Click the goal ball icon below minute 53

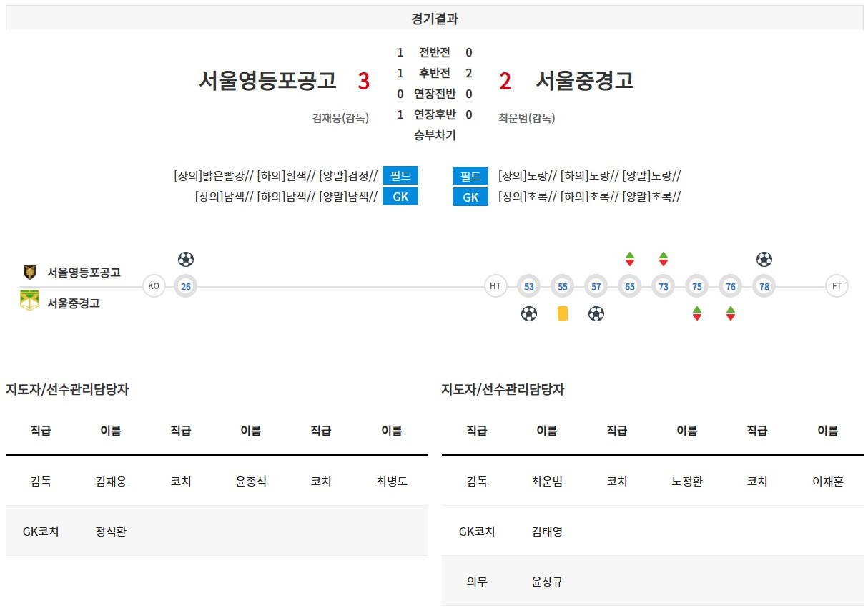(529, 313)
